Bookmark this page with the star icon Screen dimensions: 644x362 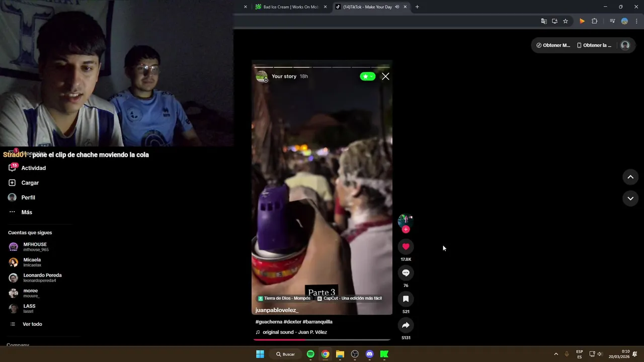coord(566,21)
